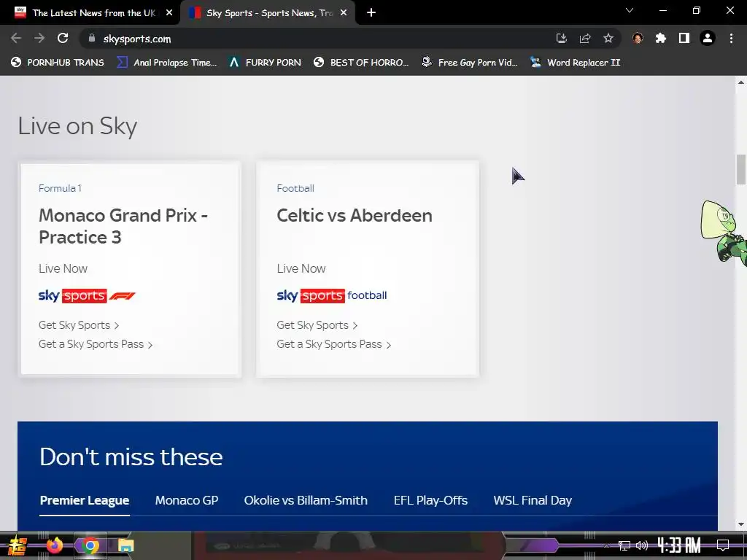Screen dimensions: 747x560
Task: Open network settings in system tray
Action: tap(624, 545)
